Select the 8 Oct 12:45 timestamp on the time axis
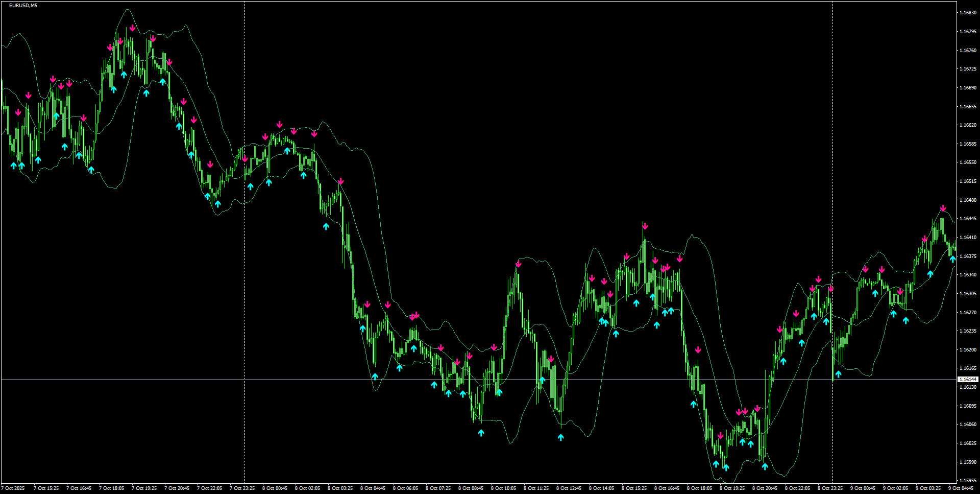 (x=568, y=488)
